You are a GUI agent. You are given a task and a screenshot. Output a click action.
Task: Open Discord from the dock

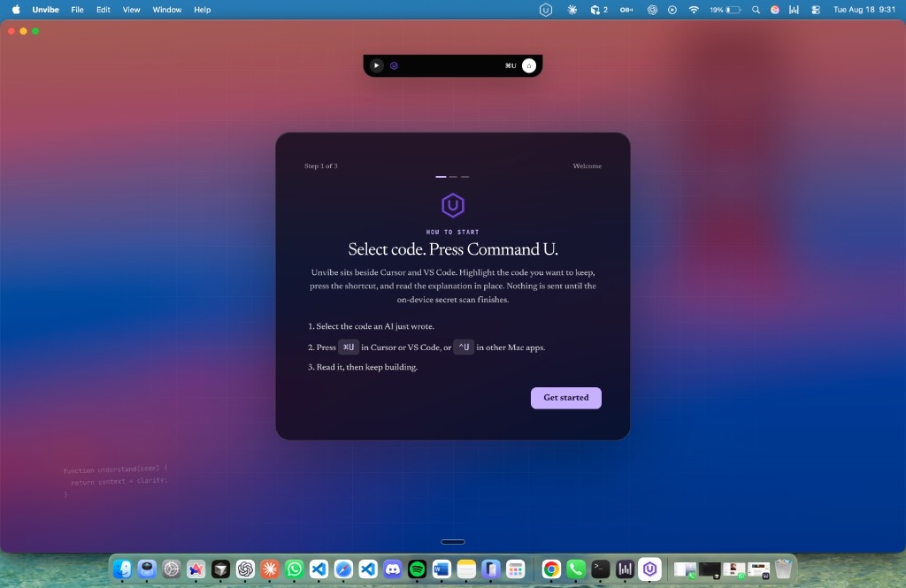tap(392, 569)
